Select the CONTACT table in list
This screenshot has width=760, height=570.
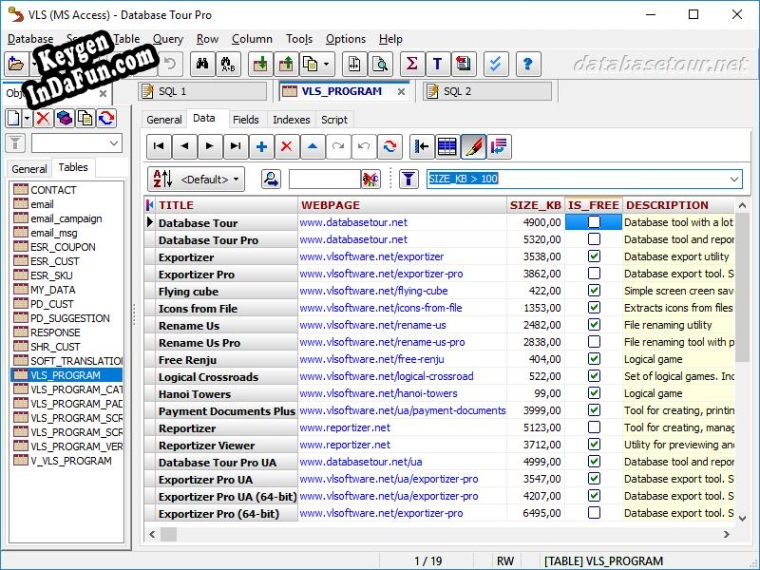click(53, 190)
